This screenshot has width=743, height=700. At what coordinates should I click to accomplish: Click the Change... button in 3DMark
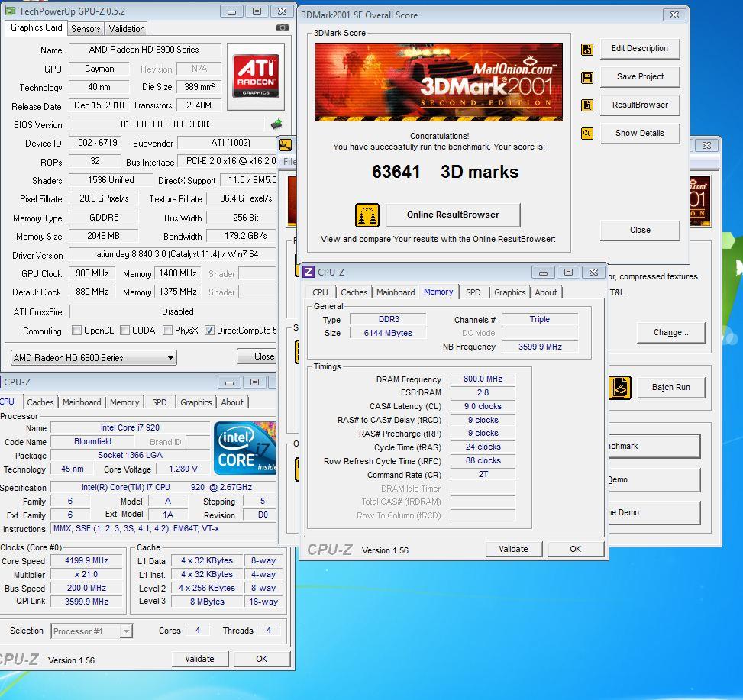(x=671, y=333)
